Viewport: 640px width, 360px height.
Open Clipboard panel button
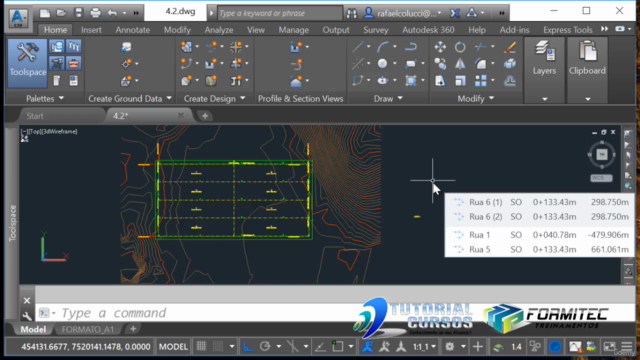(587, 58)
